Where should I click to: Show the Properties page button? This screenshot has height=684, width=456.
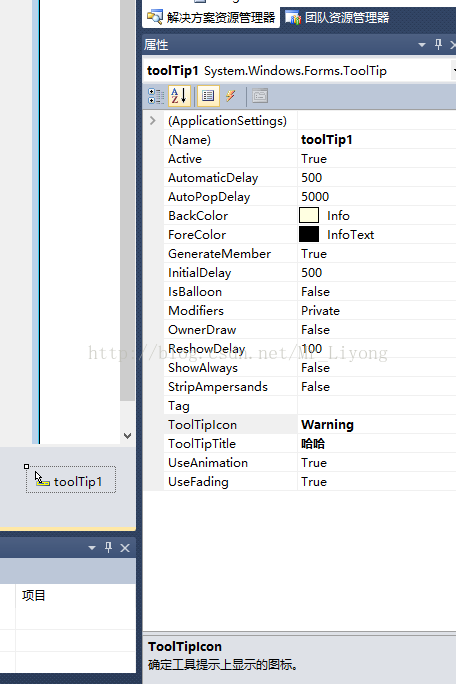pos(208,96)
